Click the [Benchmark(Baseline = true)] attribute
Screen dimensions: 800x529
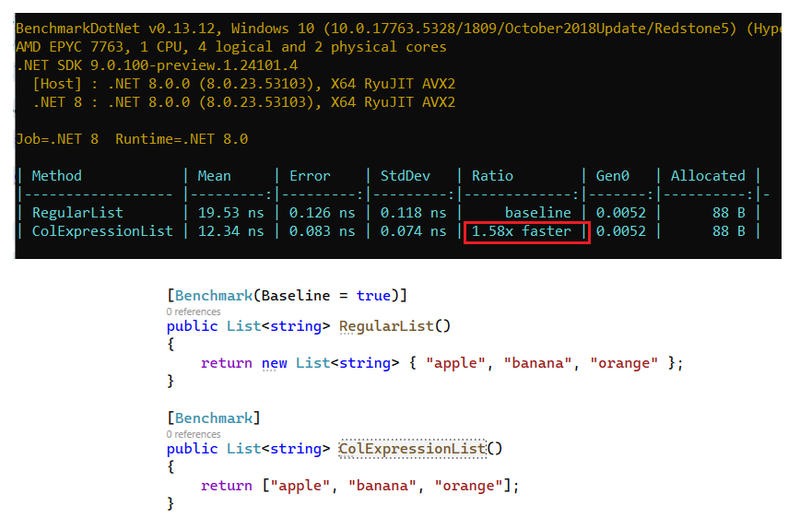tap(287, 295)
